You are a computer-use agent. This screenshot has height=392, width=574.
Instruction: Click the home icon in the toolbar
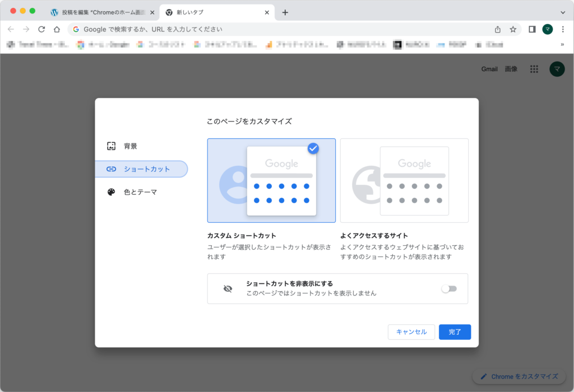click(x=58, y=29)
